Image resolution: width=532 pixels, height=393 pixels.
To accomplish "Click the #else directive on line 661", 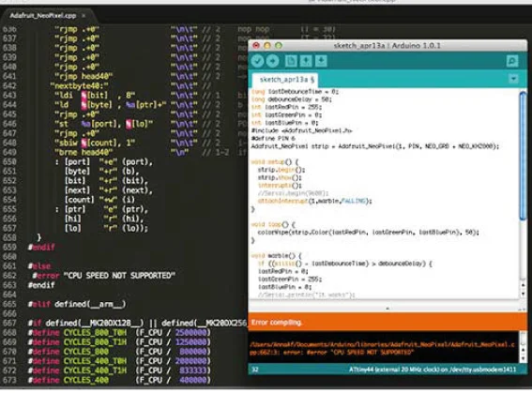I will (39, 265).
